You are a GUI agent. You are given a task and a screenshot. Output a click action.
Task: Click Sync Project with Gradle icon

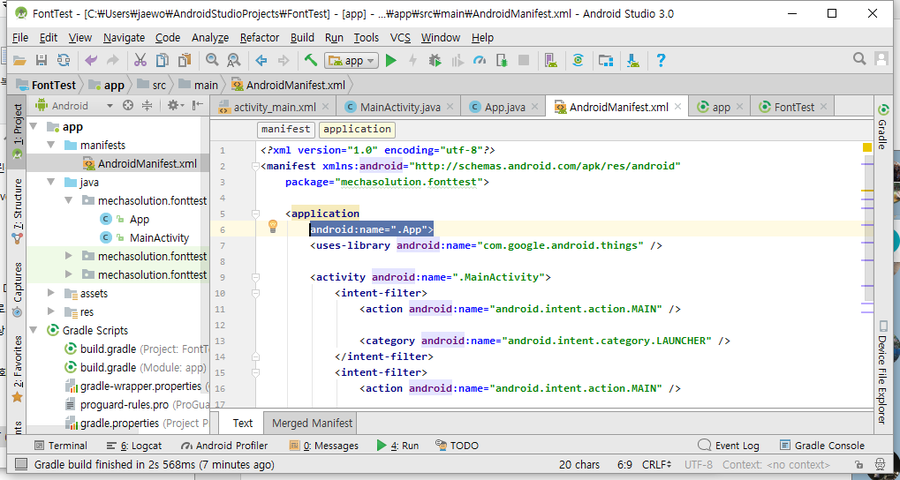point(578,60)
